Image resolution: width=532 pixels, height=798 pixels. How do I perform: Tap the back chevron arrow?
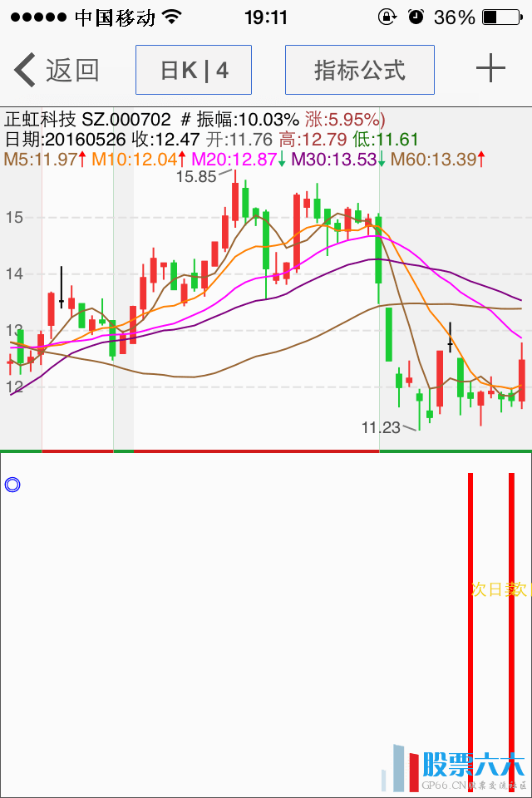coord(25,71)
